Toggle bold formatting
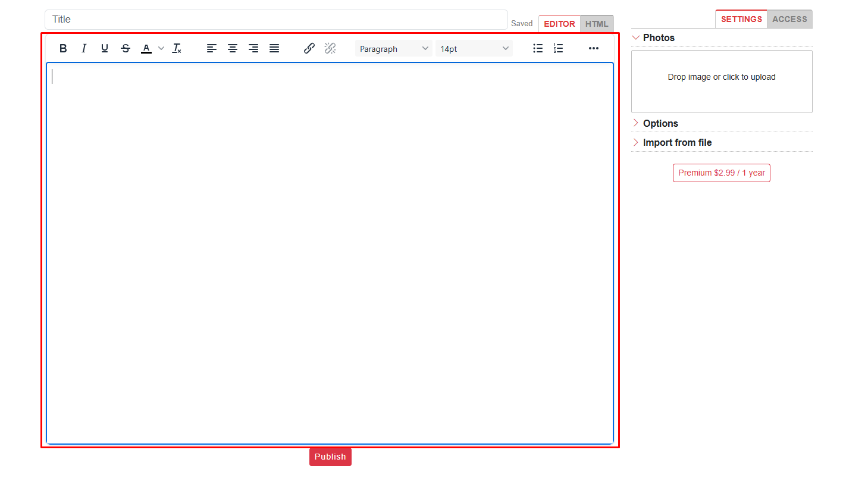 [63, 49]
